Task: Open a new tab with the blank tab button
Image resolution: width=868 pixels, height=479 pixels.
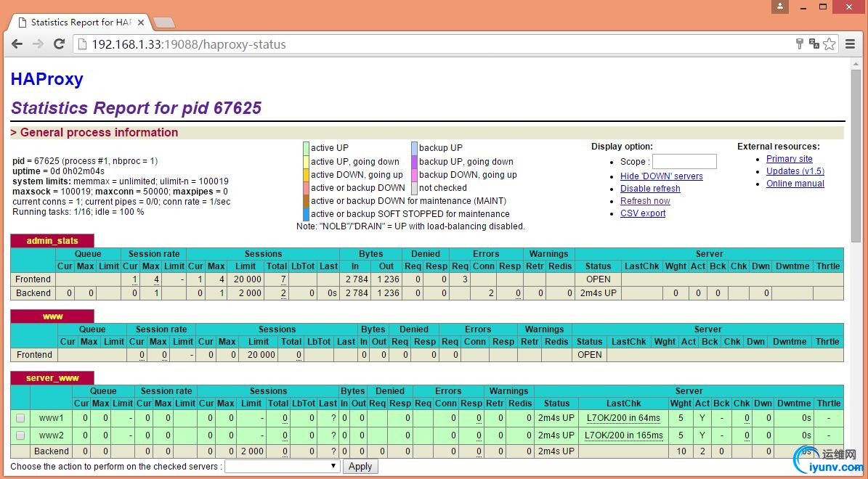Action: click(x=163, y=22)
